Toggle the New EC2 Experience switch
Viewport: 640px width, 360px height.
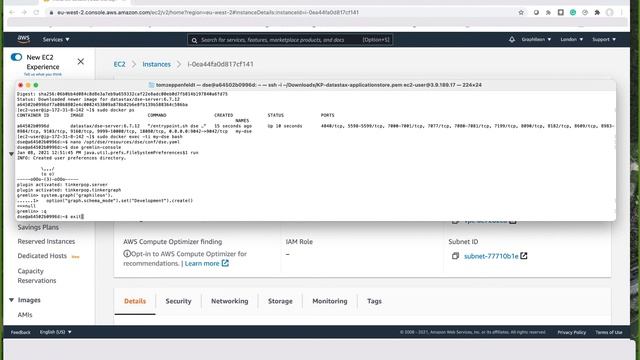click(x=16, y=57)
